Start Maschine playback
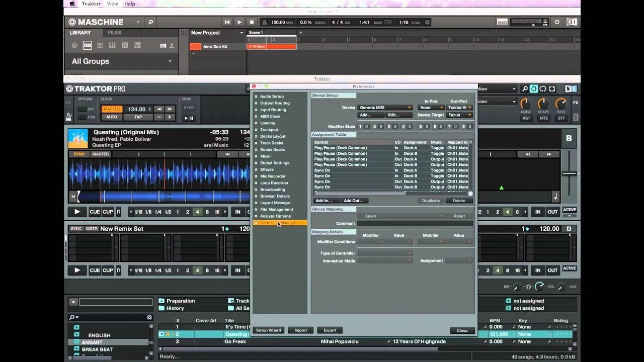 pyautogui.click(x=239, y=22)
